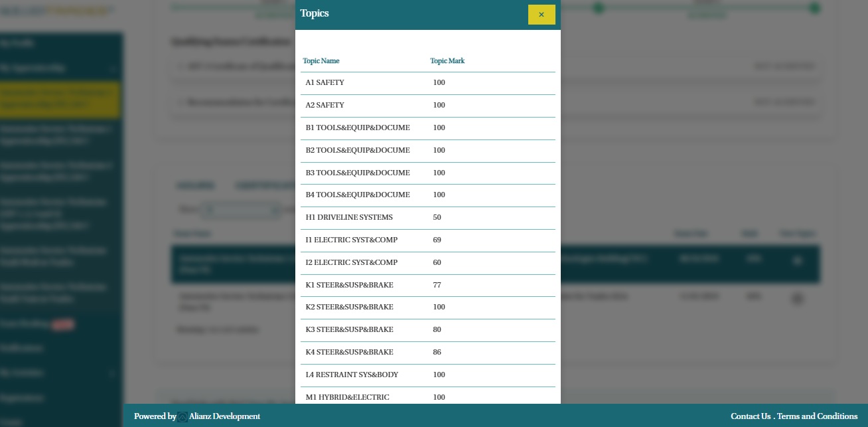Expand the sidebar chevron near the bottom of the menu
The height and width of the screenshot is (427, 868).
[111, 373]
